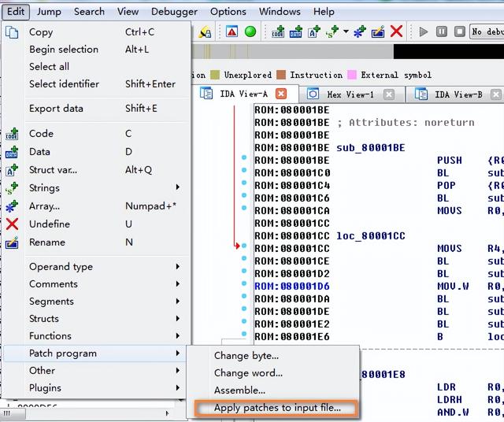Click the green circle toolbar icon
The height and width of the screenshot is (422, 504).
tap(250, 31)
